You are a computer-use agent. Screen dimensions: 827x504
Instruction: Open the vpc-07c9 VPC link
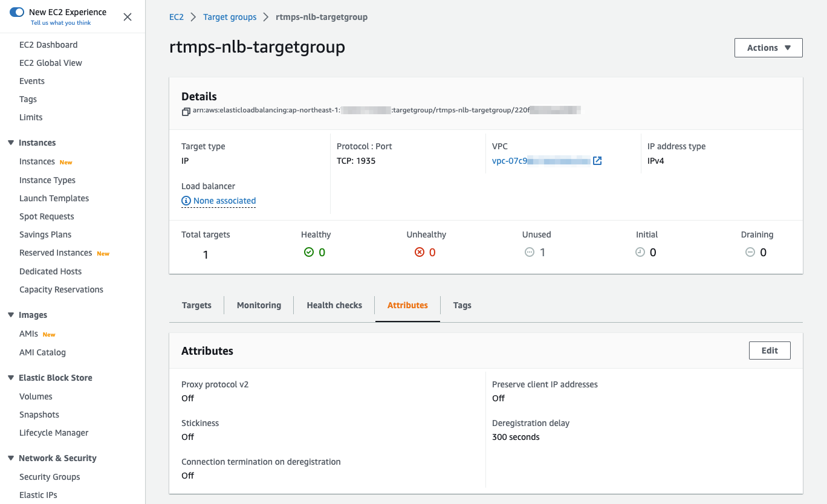pos(541,161)
